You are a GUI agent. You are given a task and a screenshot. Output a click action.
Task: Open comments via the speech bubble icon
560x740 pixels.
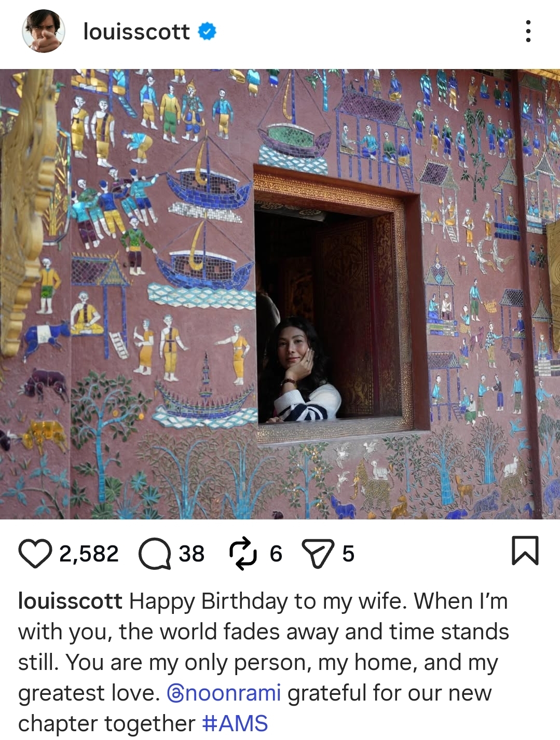(155, 554)
